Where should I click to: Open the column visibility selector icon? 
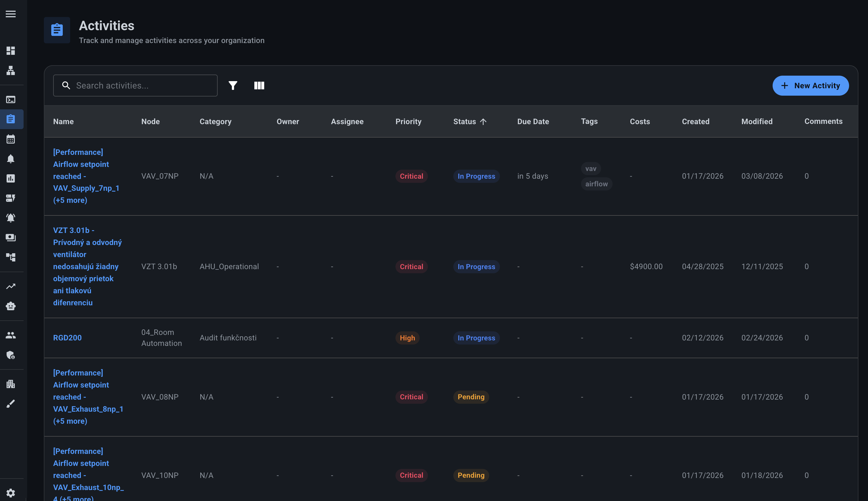[259, 85]
